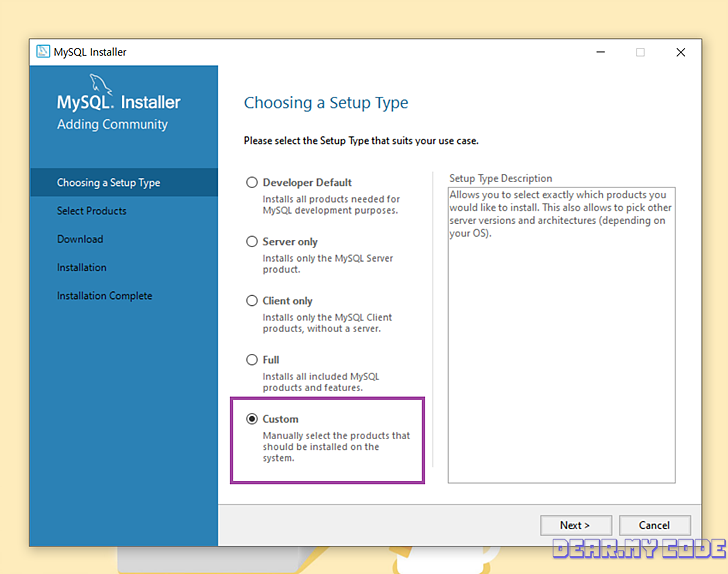Select the Full setup radio button
Viewport: 728px width, 574px height.
click(x=252, y=360)
